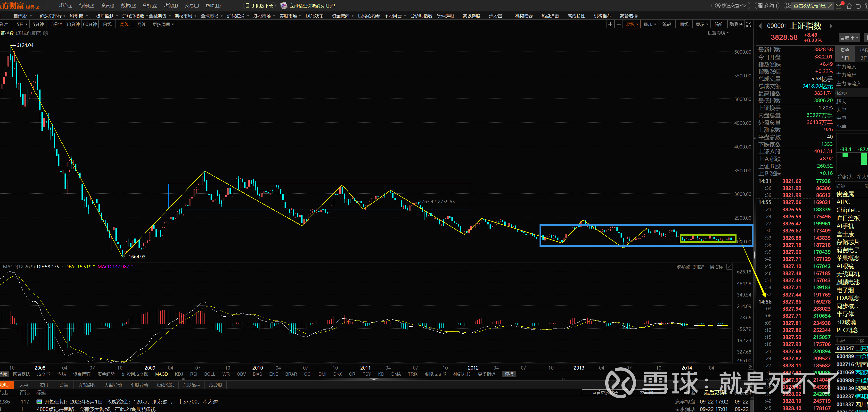Click the undo back arrow icon

tap(859, 6)
